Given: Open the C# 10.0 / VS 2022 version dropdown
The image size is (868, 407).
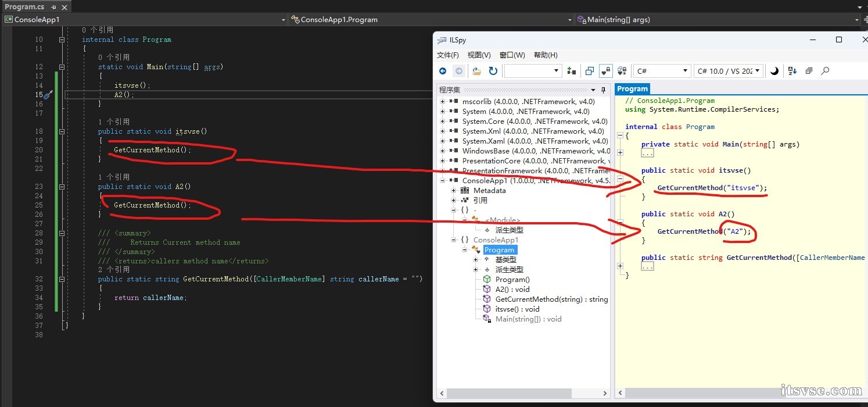Looking at the screenshot, I should tap(729, 71).
